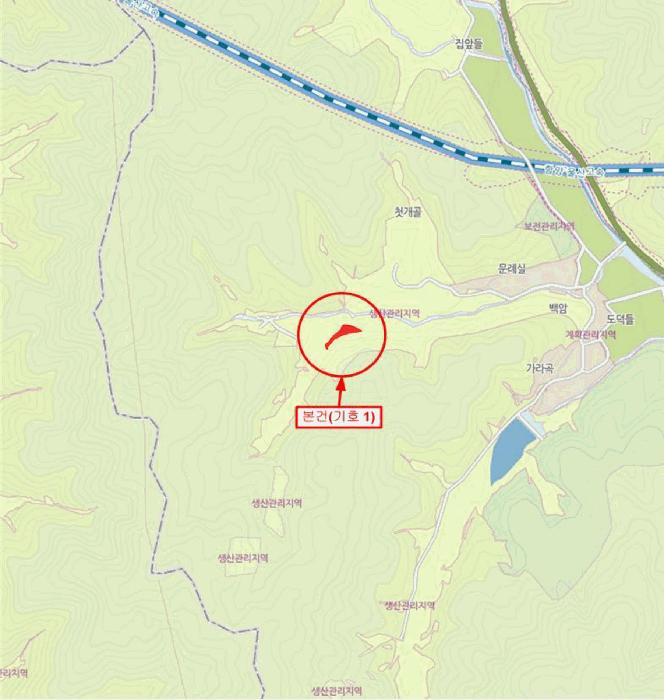Click the 도덕들 place label
This screenshot has width=664, height=700.
coord(620,319)
